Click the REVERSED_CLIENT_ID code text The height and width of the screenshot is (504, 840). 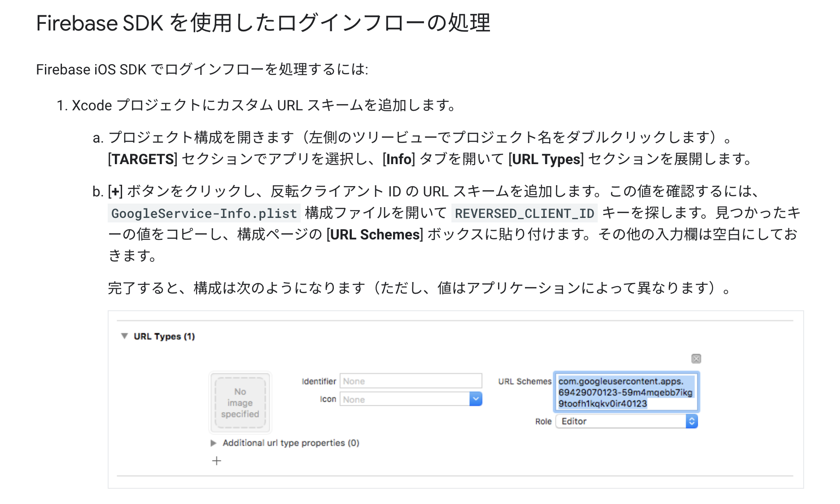tap(525, 213)
